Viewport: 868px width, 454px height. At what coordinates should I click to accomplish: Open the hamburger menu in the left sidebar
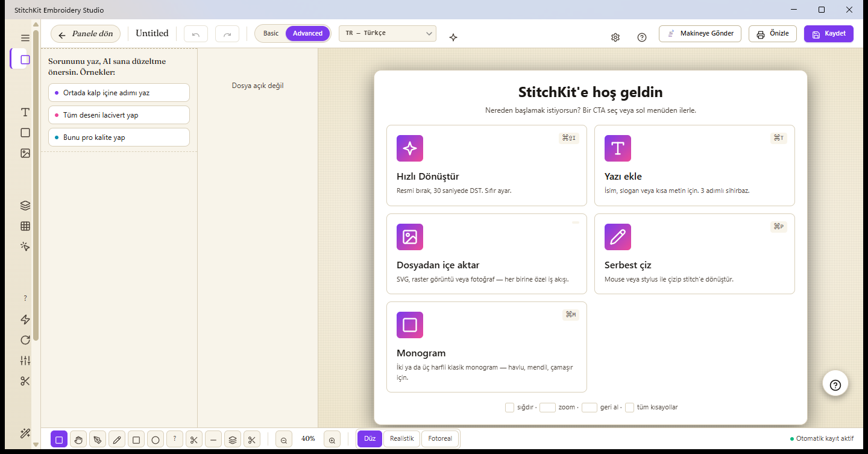pos(25,38)
